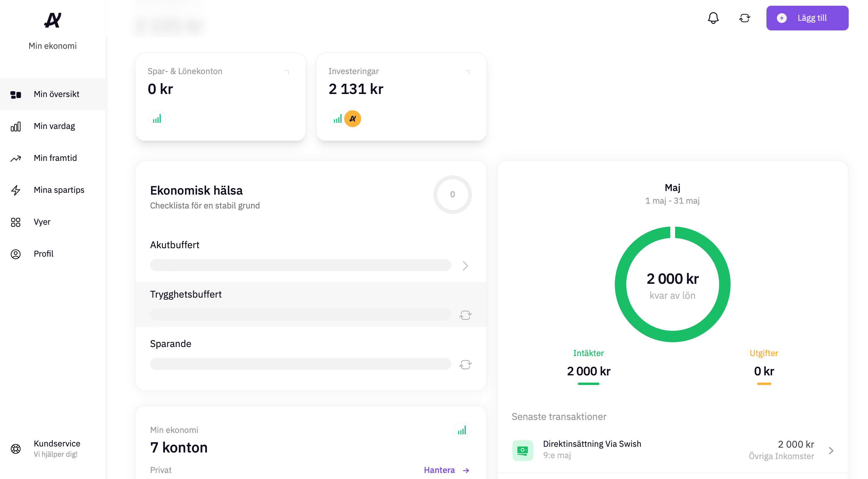Viewport: 868px width, 479px height.
Task: Refresh the Trygghetsbuffert row
Action: [465, 315]
